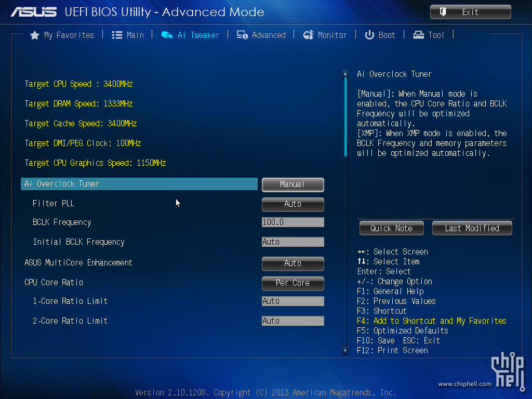
Task: Click the exit door icon
Action: click(x=443, y=12)
